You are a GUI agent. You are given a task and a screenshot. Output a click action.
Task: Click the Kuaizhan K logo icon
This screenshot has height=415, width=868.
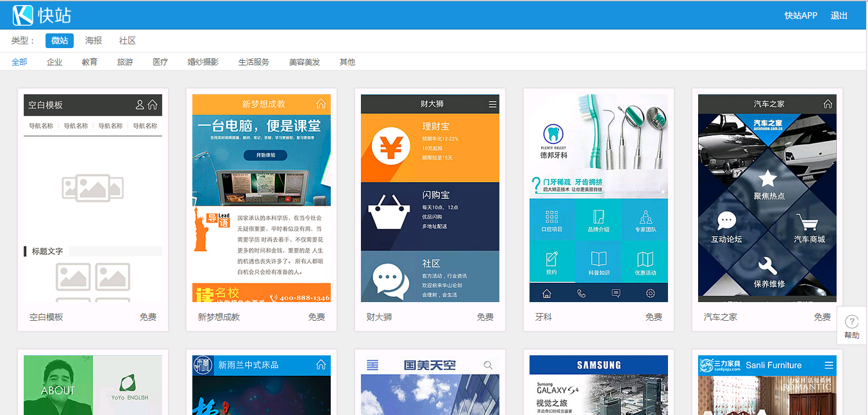pos(22,15)
